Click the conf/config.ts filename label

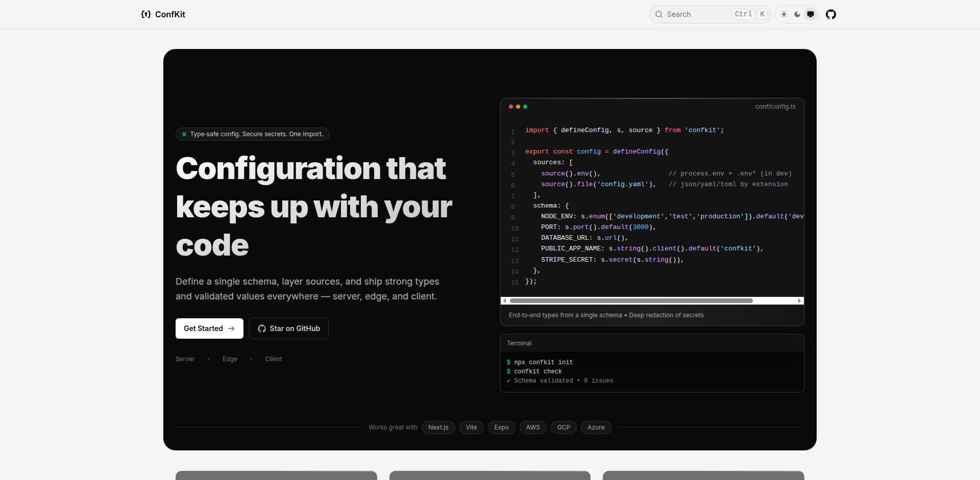[x=775, y=107]
